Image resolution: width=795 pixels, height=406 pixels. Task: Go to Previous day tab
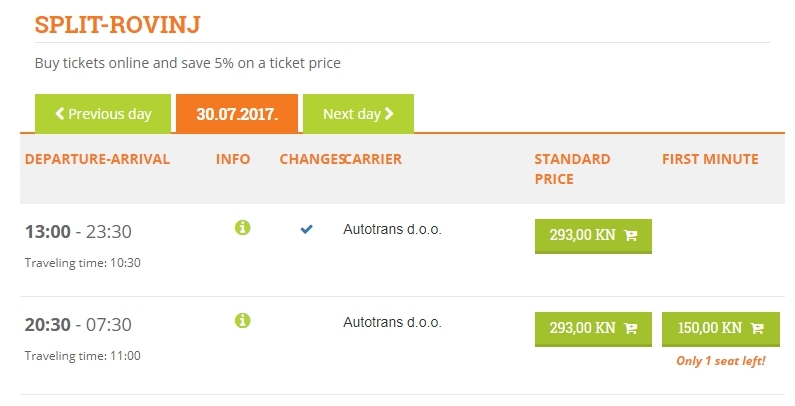point(103,114)
